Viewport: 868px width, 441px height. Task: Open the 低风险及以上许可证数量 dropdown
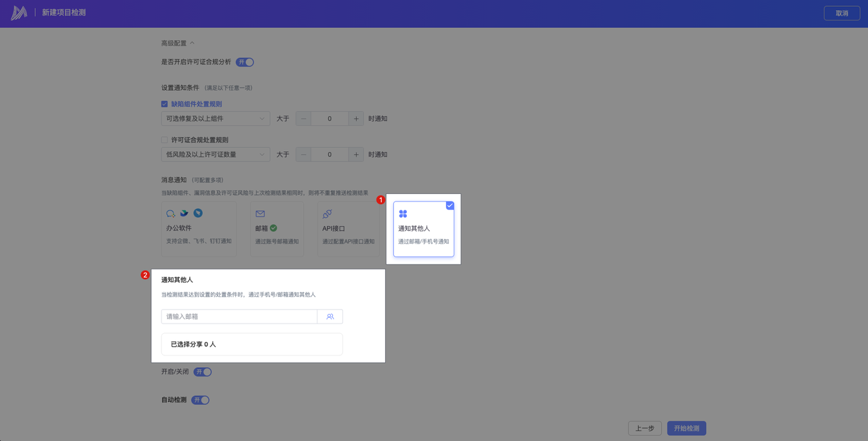click(x=216, y=155)
